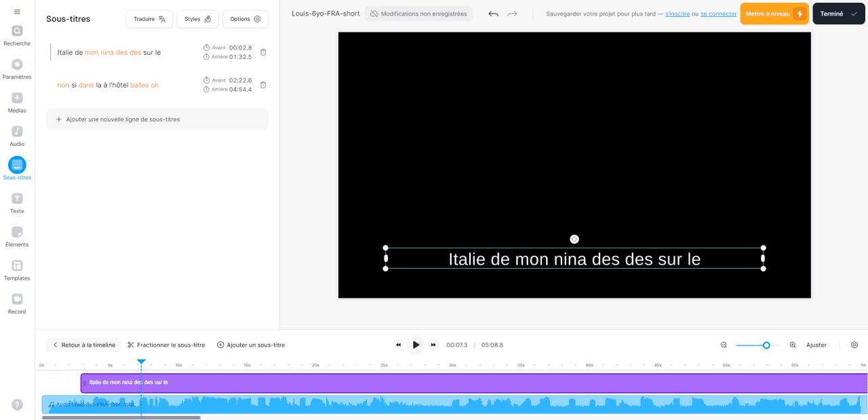Viewport: 868px width, 420px height.
Task: Add a new subtitle line
Action: (x=157, y=119)
